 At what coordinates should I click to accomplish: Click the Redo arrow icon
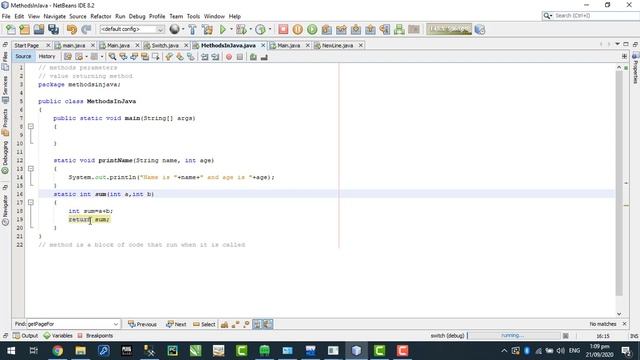point(86,29)
